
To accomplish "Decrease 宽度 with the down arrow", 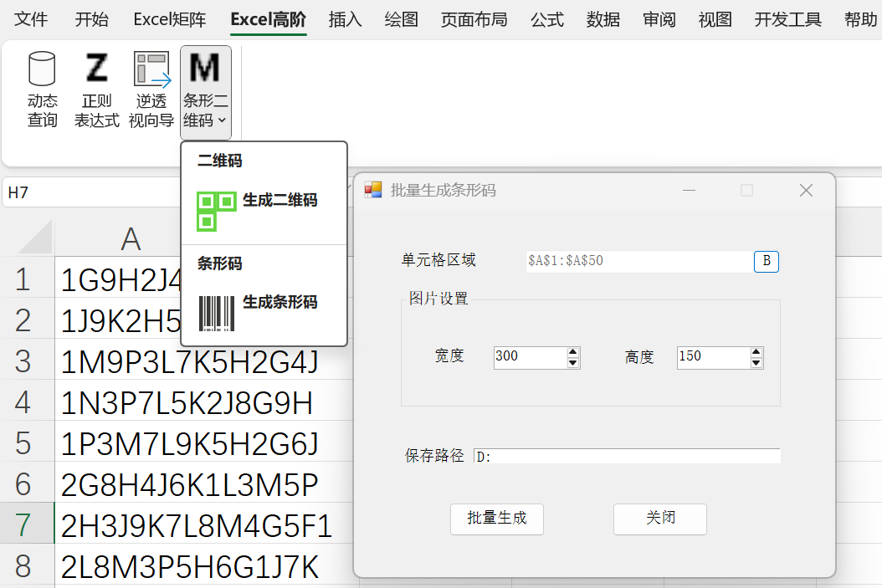I will pos(573,363).
